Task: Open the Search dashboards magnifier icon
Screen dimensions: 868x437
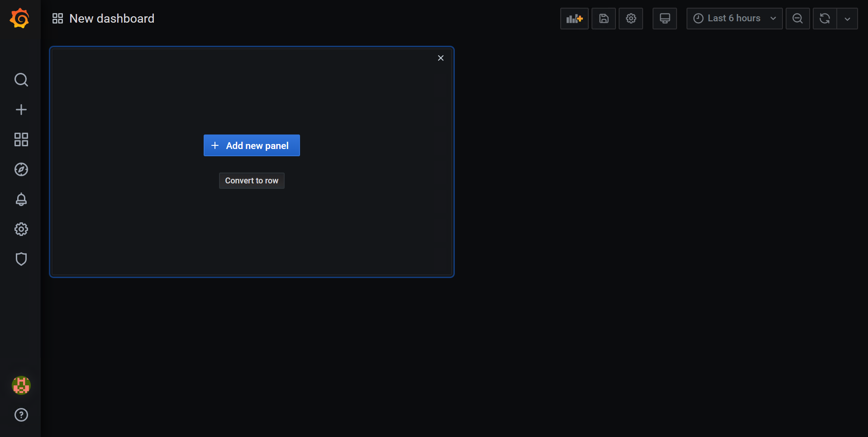Action: point(21,80)
